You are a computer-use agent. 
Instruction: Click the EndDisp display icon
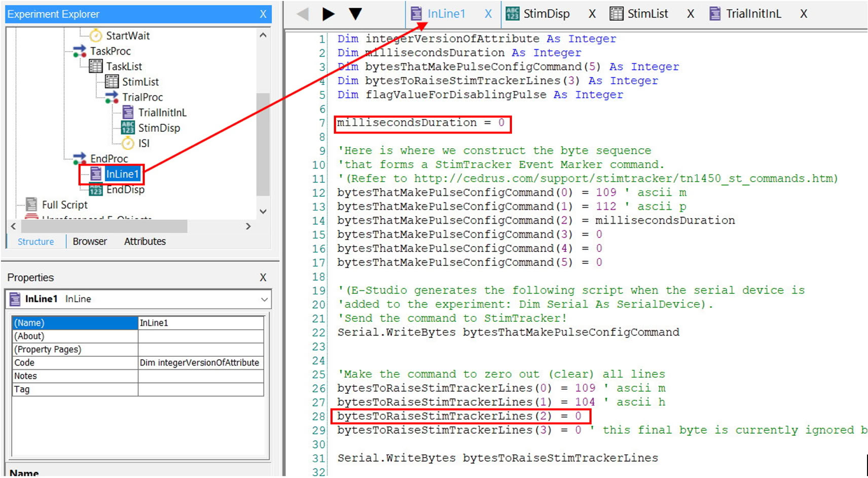[96, 190]
